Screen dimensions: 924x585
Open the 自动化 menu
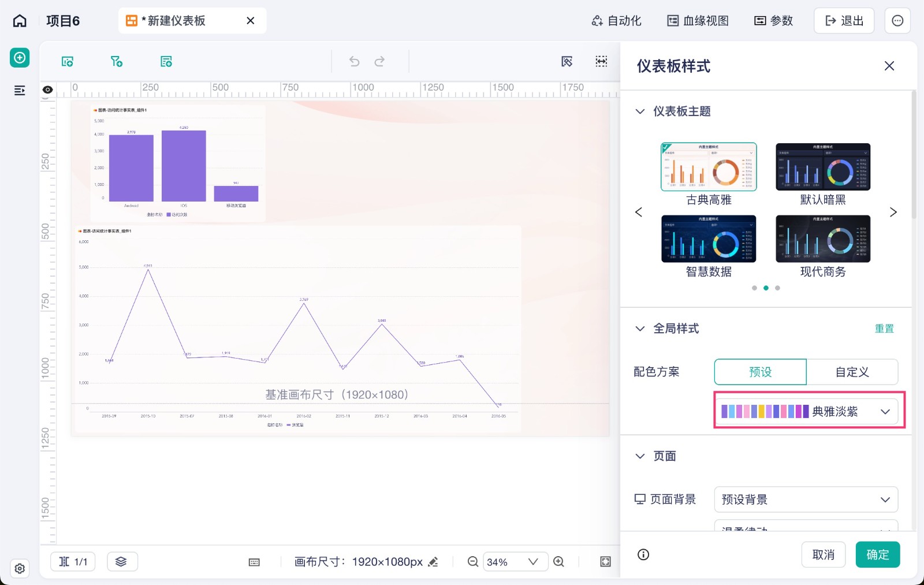(x=616, y=21)
